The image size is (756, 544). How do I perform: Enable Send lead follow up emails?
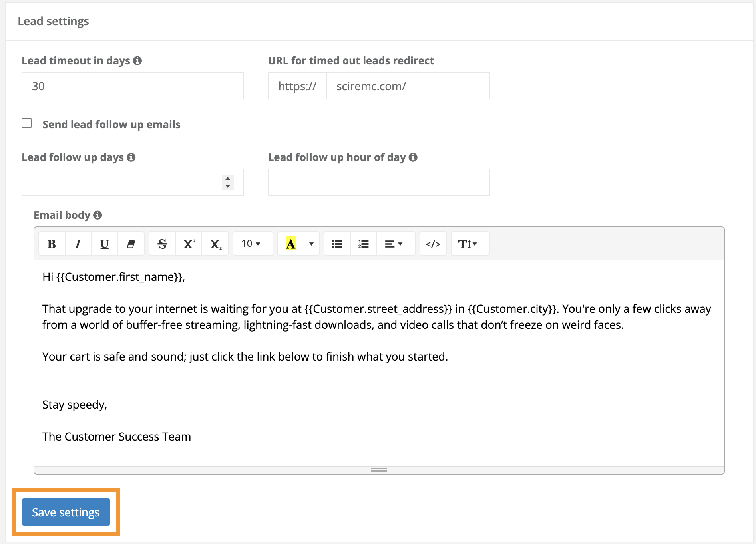[x=27, y=123]
